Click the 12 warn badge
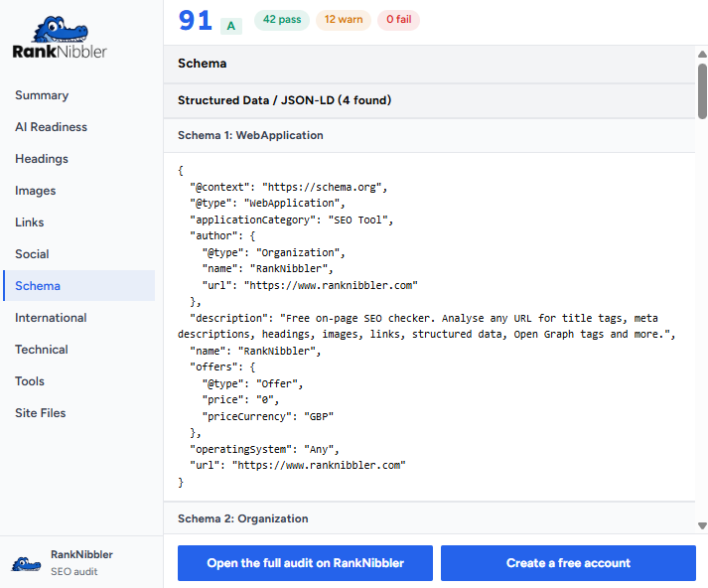Viewport: 708px width, 588px height. (x=344, y=20)
